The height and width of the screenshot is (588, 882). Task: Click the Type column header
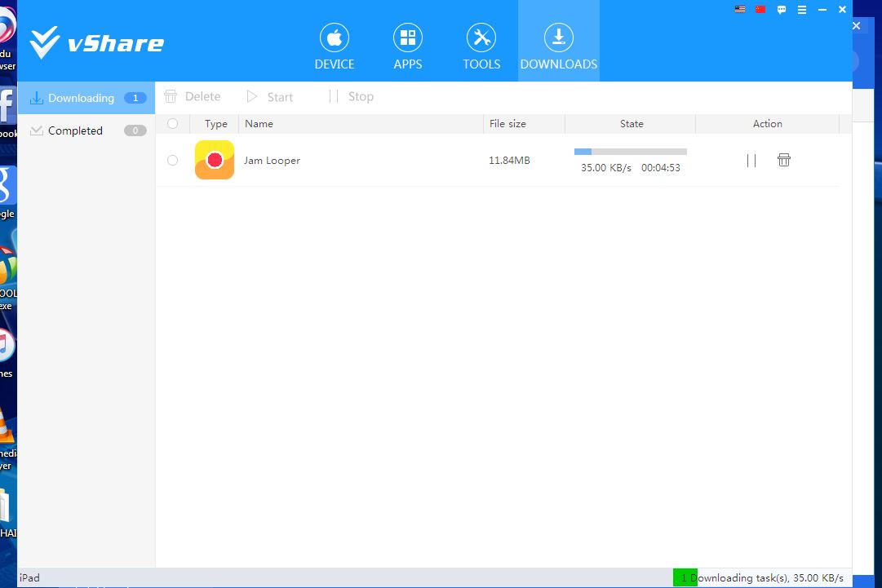215,124
